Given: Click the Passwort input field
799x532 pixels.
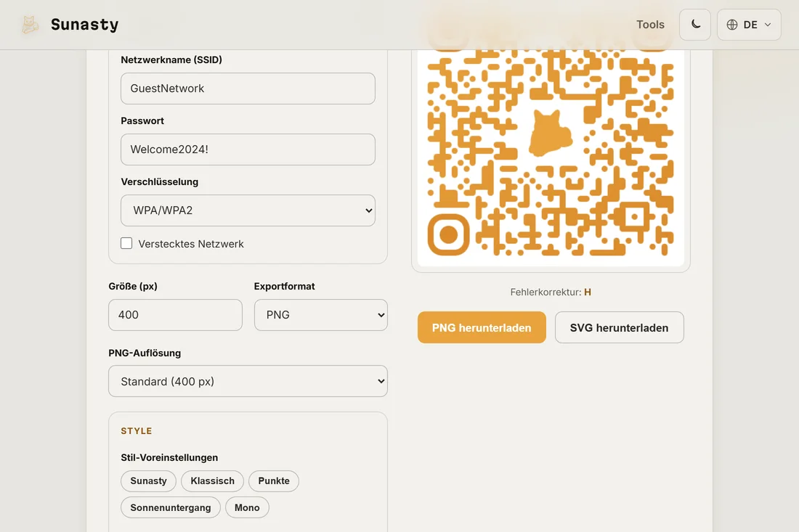Looking at the screenshot, I should (248, 150).
